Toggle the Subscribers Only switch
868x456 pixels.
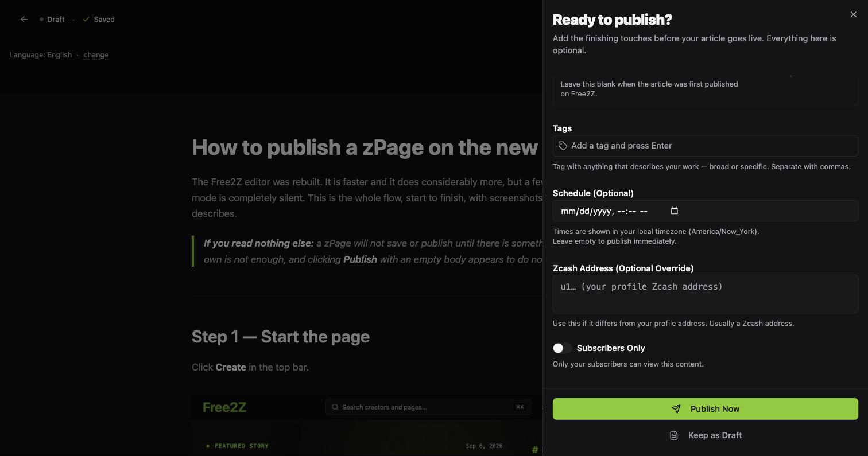point(562,348)
